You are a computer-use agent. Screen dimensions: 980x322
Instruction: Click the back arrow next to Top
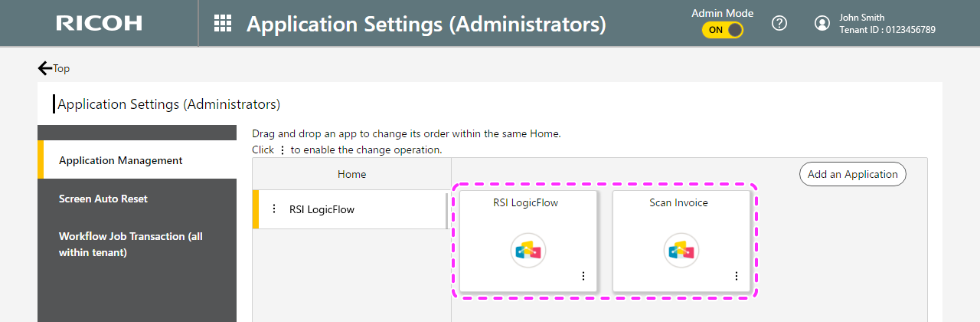tap(45, 68)
